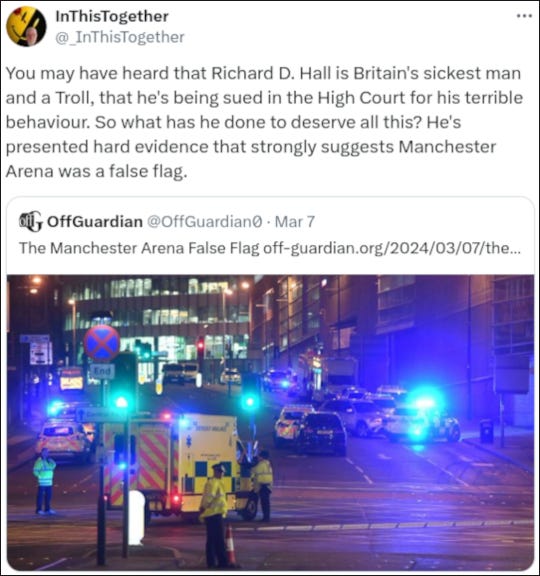Click the quoted text 'The Manchester Arena False Flag'
Screen dimensions: 540x576
click(139, 248)
